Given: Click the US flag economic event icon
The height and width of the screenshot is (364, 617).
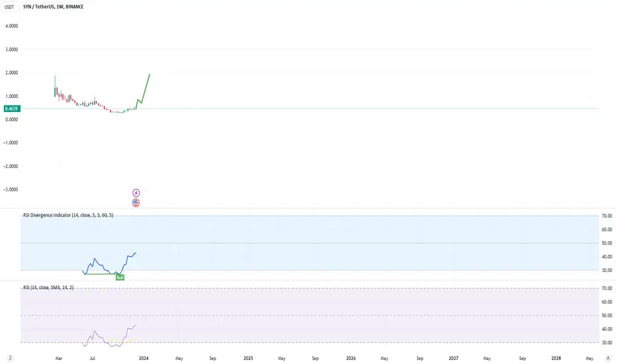Looking at the screenshot, I should coord(136,203).
